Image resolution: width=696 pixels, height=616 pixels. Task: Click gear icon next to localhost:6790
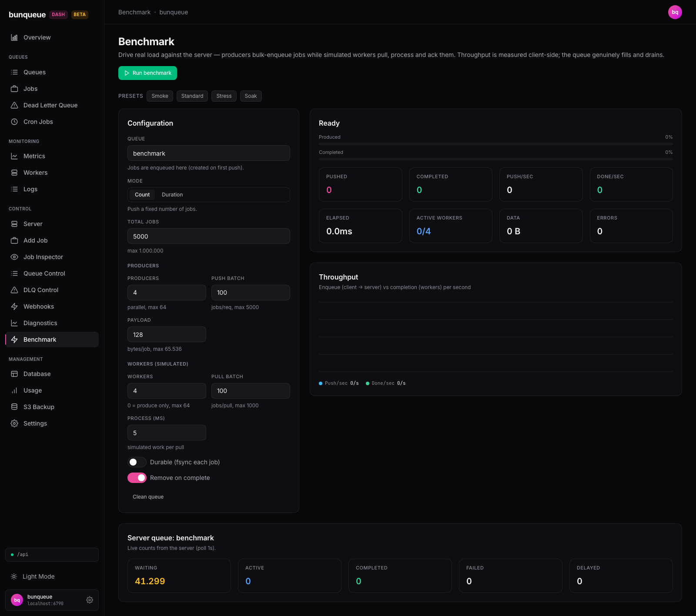point(90,600)
